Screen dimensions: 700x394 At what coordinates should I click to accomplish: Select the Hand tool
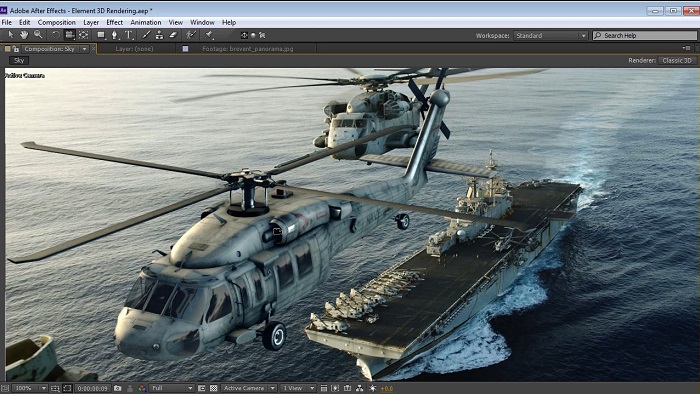click(24, 35)
